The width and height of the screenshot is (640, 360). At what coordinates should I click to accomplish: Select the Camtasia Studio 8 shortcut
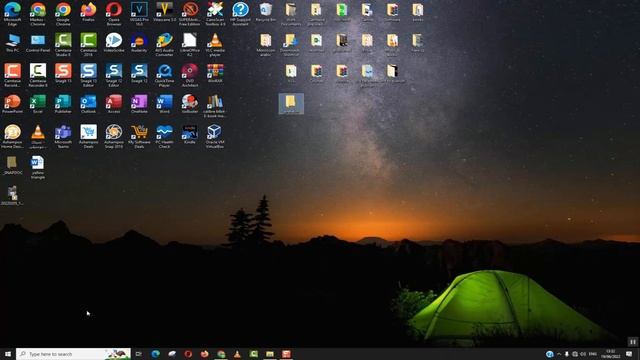click(x=63, y=44)
